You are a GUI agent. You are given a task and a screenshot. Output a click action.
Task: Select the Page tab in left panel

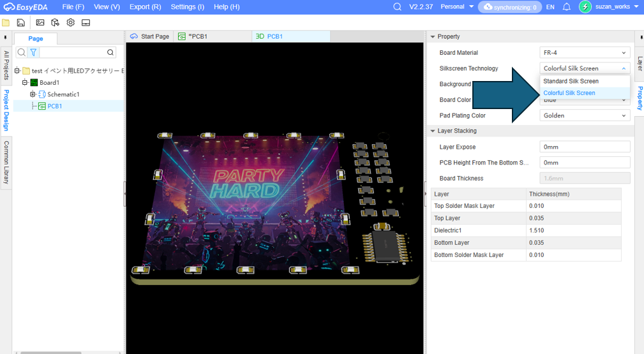(36, 39)
